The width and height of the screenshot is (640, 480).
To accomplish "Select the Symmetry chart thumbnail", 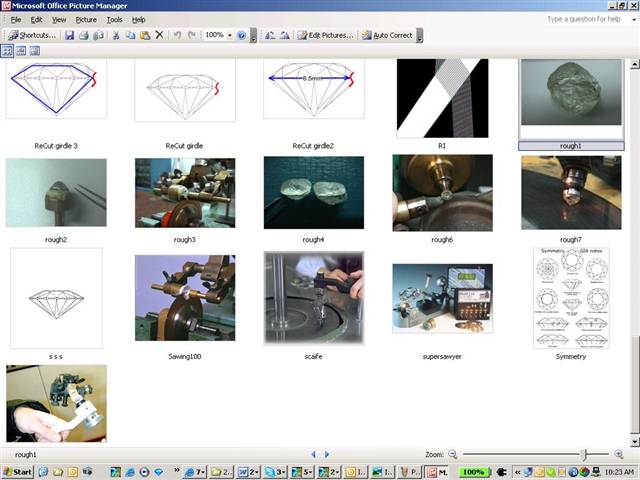I will coord(571,298).
